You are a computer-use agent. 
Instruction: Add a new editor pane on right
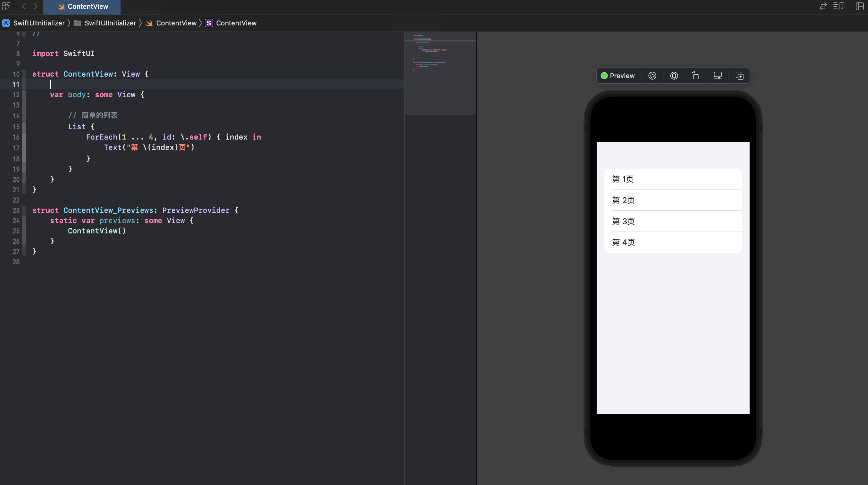tap(860, 6)
